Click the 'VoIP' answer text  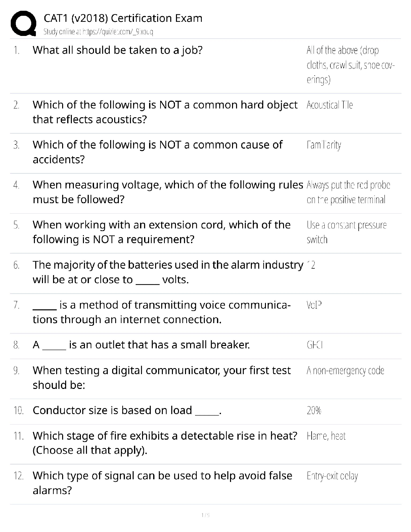click(x=314, y=305)
